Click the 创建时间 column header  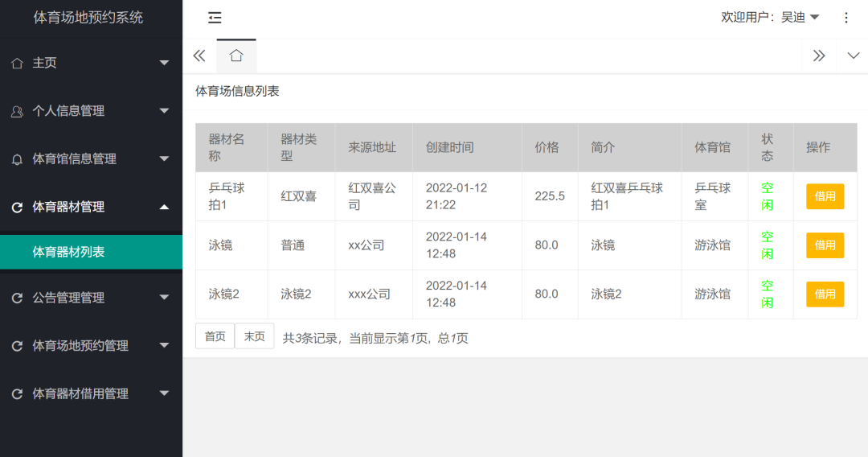pos(467,147)
